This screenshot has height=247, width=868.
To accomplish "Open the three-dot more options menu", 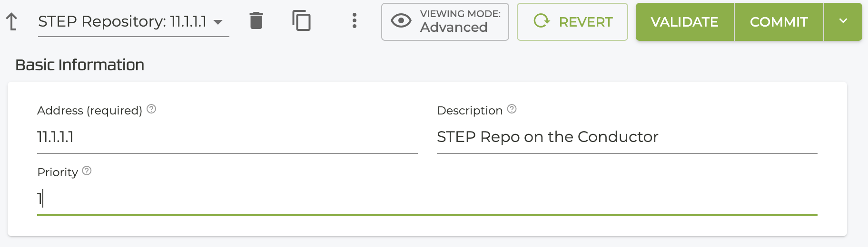I will [355, 21].
